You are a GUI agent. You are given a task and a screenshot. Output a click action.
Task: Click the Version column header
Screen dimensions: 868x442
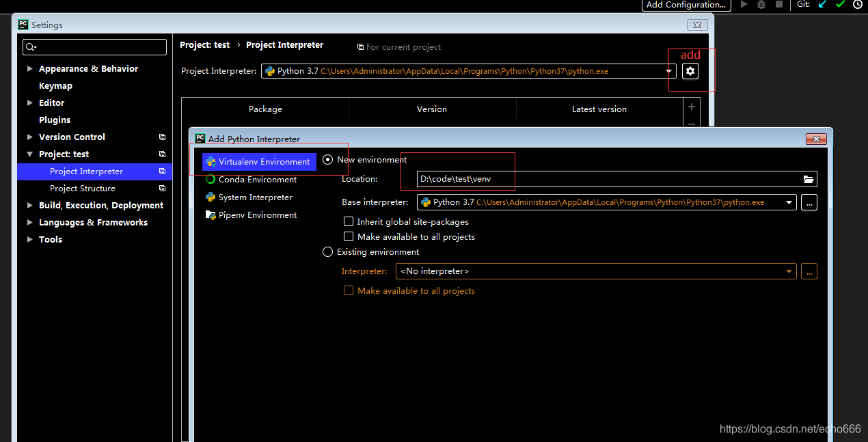coord(432,109)
